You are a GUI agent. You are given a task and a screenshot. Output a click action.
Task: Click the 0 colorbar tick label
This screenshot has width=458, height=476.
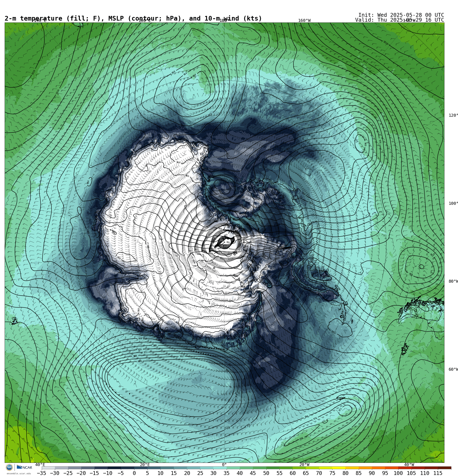(134, 473)
